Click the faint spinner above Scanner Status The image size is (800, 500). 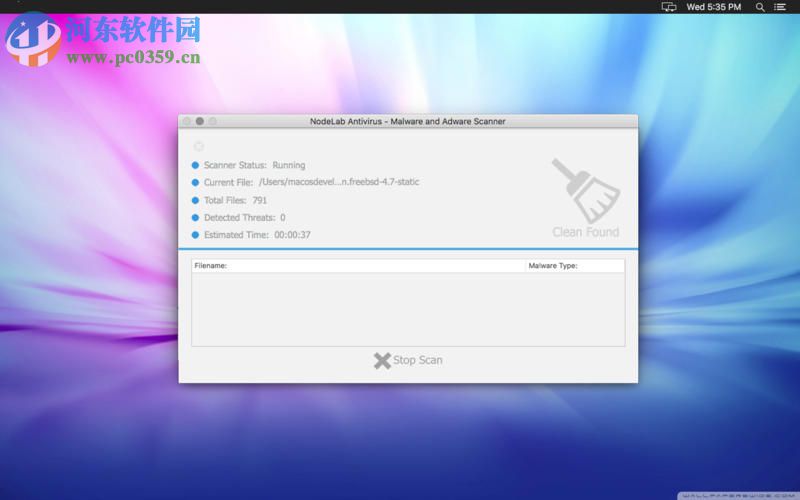199,147
